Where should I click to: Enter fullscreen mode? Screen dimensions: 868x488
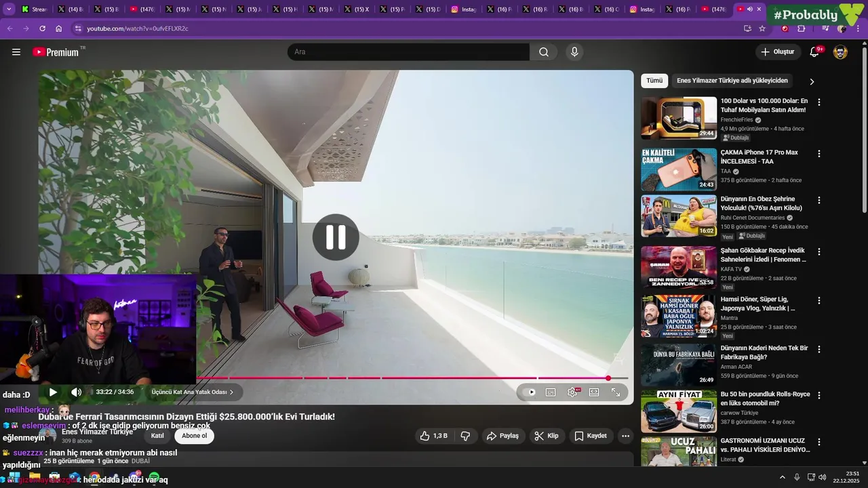[616, 392]
